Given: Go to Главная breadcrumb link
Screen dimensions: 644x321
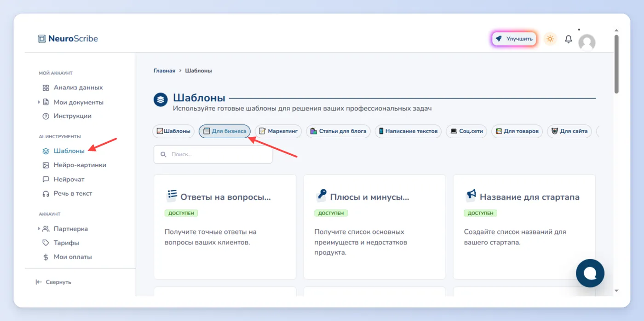Looking at the screenshot, I should pos(164,71).
